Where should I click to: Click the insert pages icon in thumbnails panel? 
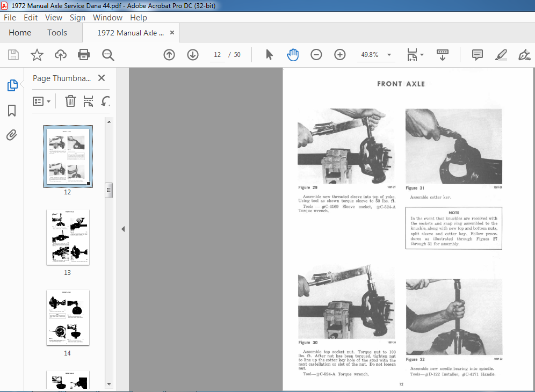coord(89,101)
